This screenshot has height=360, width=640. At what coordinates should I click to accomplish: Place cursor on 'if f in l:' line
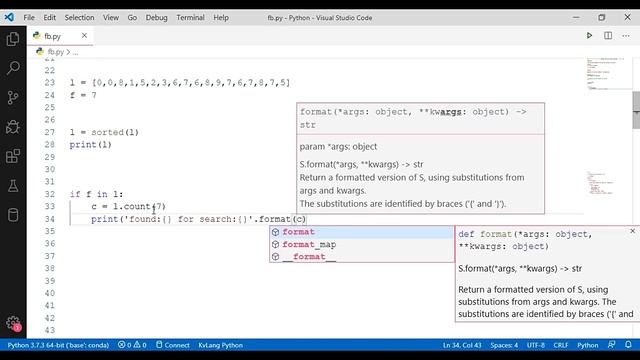coord(96,194)
